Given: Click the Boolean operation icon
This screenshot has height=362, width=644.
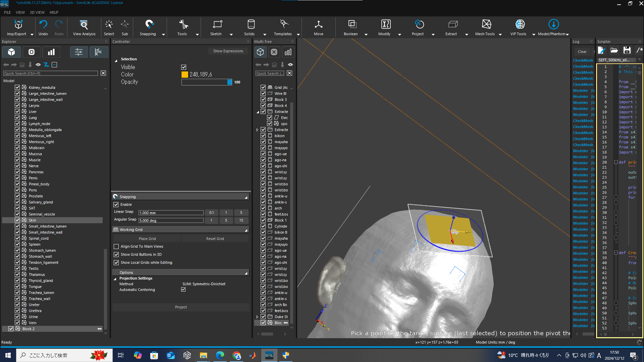Looking at the screenshot, I should tap(352, 24).
